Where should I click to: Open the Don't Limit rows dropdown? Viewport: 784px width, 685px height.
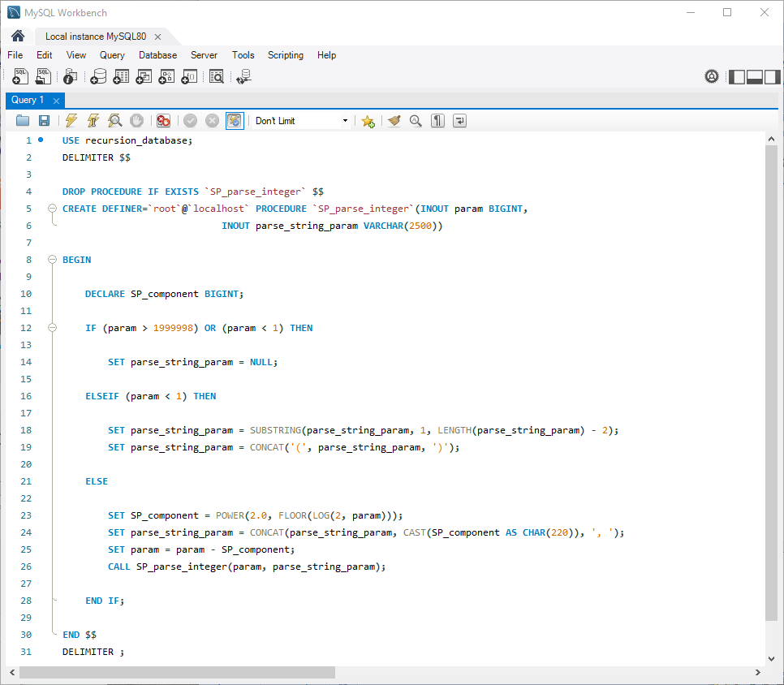[301, 121]
